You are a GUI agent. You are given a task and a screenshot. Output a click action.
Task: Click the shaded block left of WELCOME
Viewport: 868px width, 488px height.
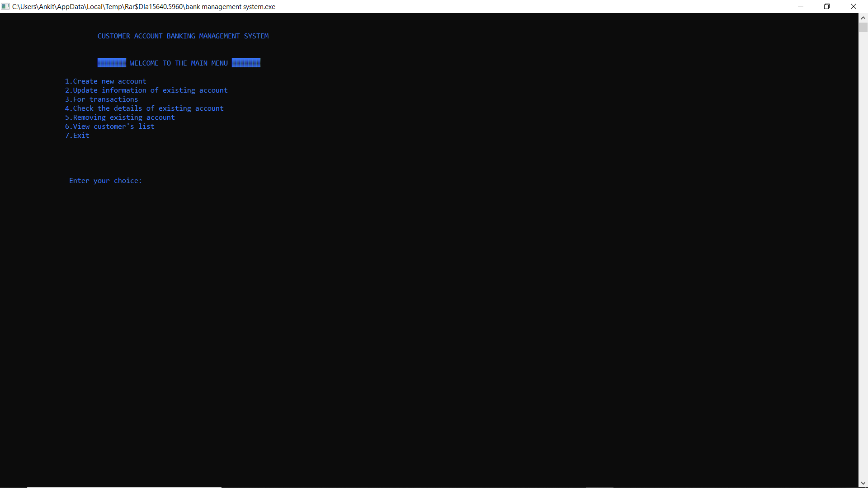pyautogui.click(x=112, y=63)
